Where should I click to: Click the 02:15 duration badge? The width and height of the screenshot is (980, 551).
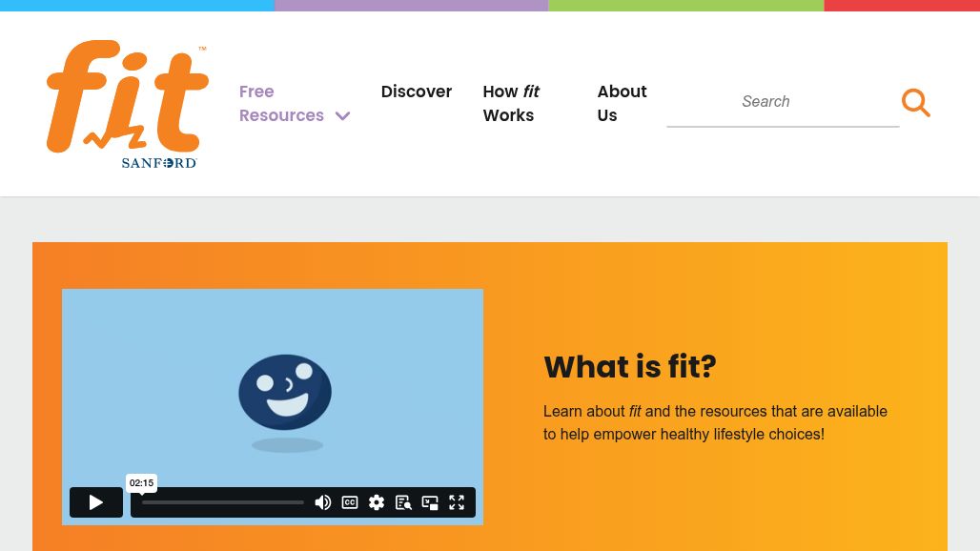click(x=141, y=482)
